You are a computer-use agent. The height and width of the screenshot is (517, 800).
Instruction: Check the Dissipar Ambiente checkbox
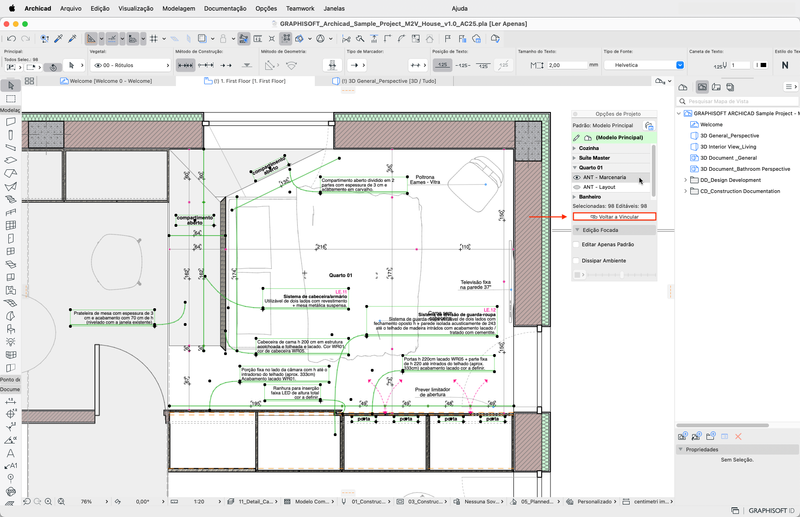click(x=577, y=260)
